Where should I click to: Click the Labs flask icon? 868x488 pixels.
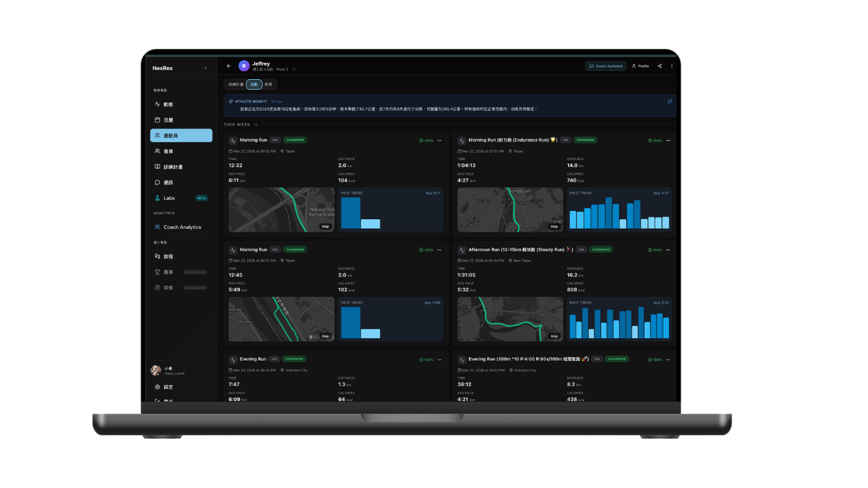click(158, 198)
